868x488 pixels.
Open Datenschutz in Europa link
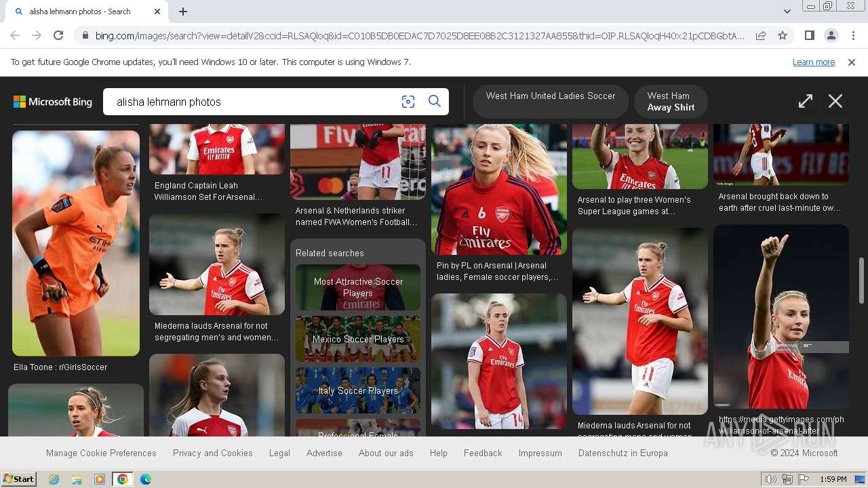[623, 453]
